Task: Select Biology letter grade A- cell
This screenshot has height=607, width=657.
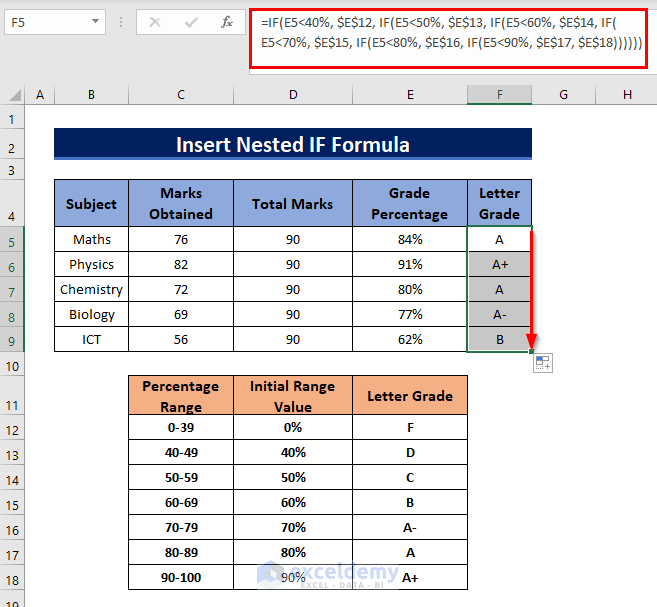Action: [x=499, y=314]
